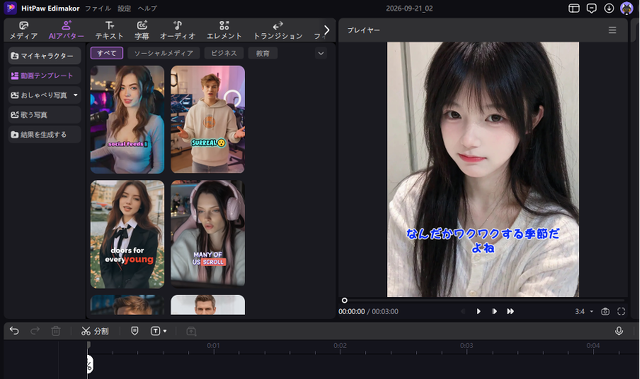Open the 3:4 aspect ratio dropdown
This screenshot has width=640, height=379.
point(584,311)
